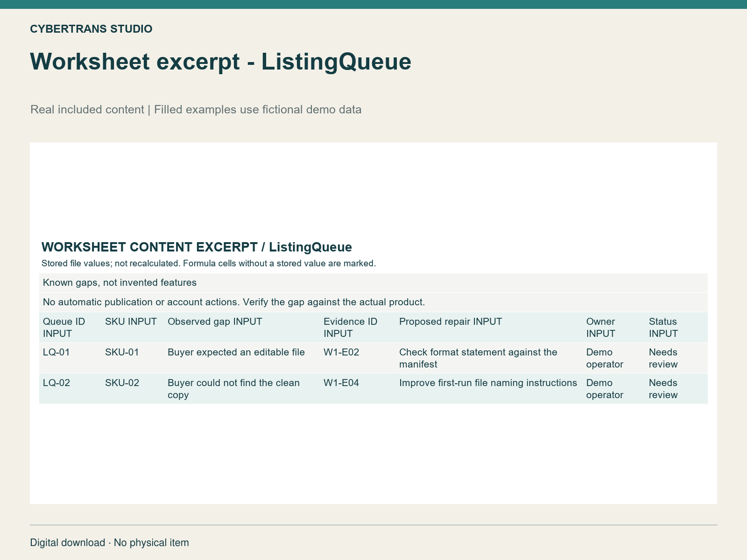Click the 'CYBERTRANS STUDIO' brand text
The width and height of the screenshot is (747, 560).
[x=91, y=29]
